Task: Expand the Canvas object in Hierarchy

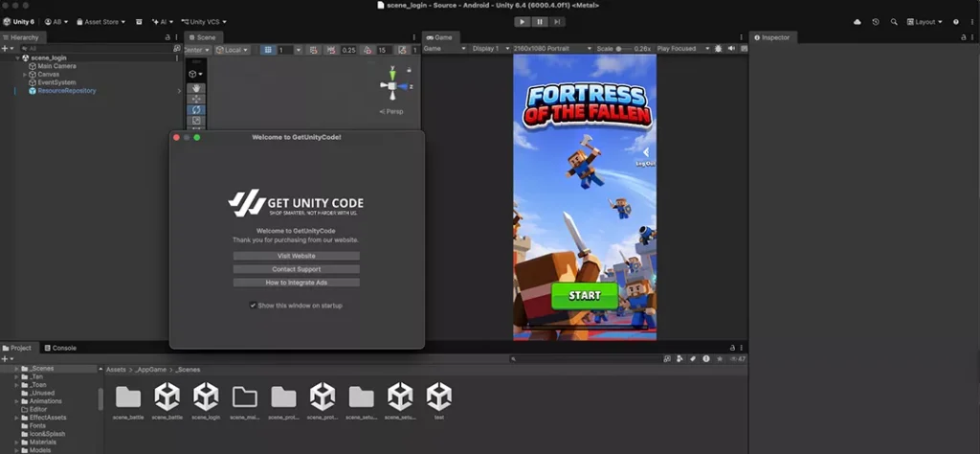Action: (24, 75)
